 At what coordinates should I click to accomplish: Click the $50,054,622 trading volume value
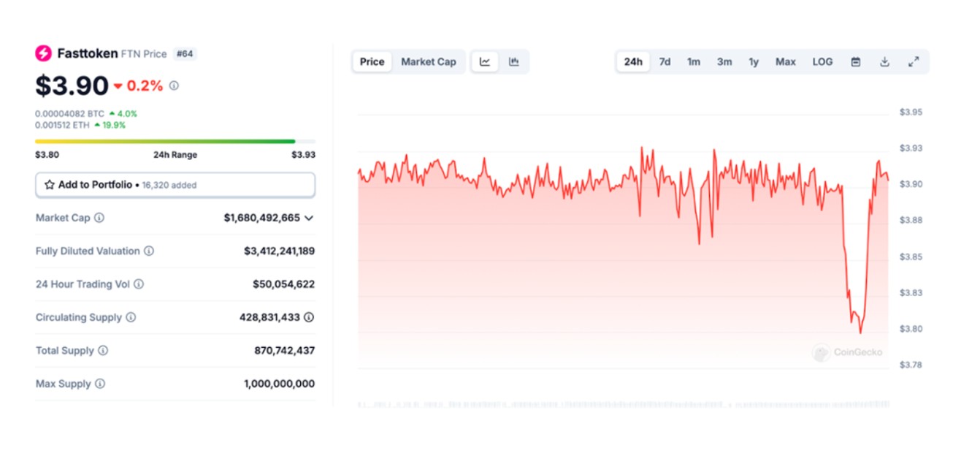(284, 284)
